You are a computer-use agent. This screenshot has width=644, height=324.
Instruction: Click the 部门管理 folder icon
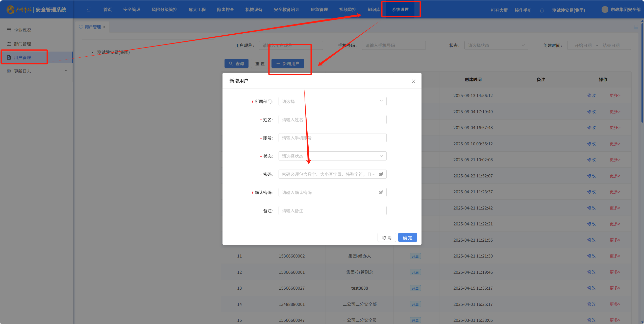pyautogui.click(x=9, y=44)
